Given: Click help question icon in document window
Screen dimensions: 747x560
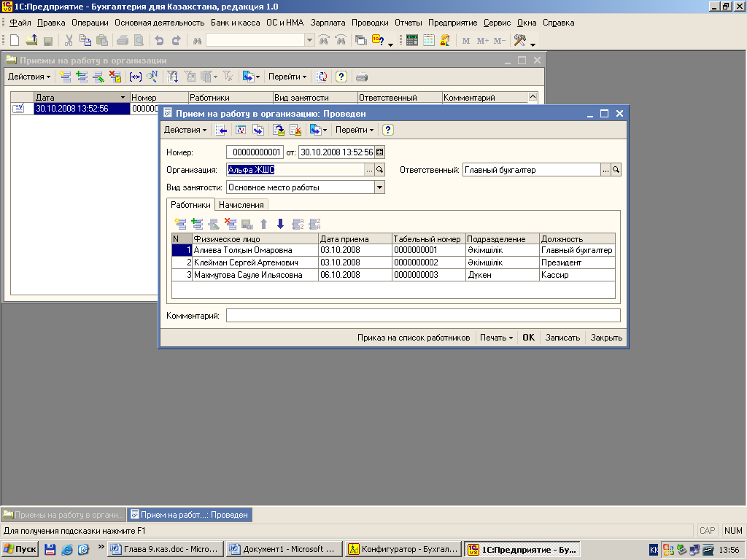Looking at the screenshot, I should [388, 130].
